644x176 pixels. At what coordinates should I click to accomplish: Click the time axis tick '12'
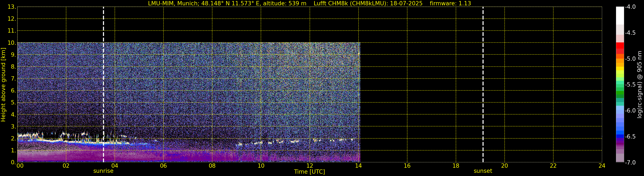pyautogui.click(x=310, y=166)
